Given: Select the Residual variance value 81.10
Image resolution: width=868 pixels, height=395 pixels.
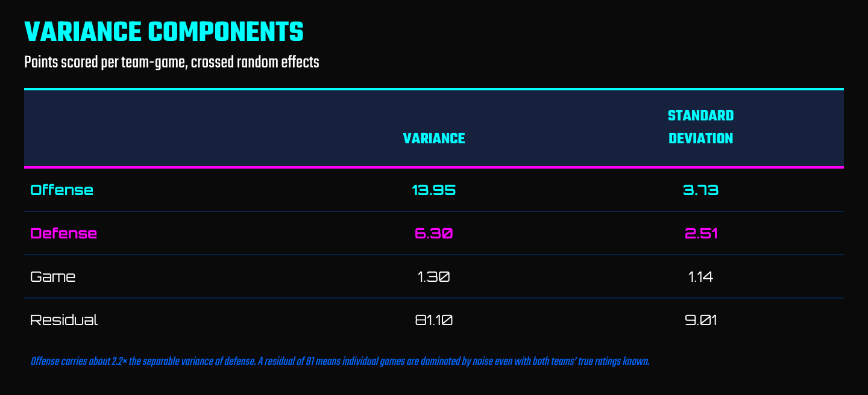Looking at the screenshot, I should [434, 320].
